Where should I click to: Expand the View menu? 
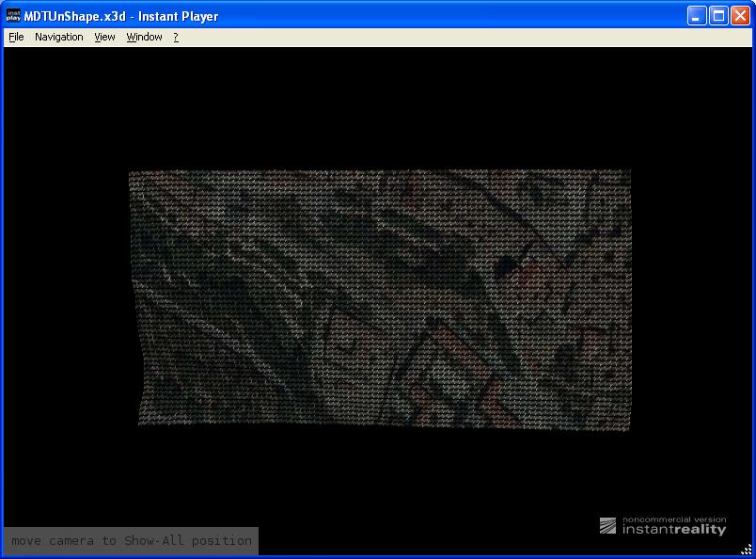click(x=104, y=37)
